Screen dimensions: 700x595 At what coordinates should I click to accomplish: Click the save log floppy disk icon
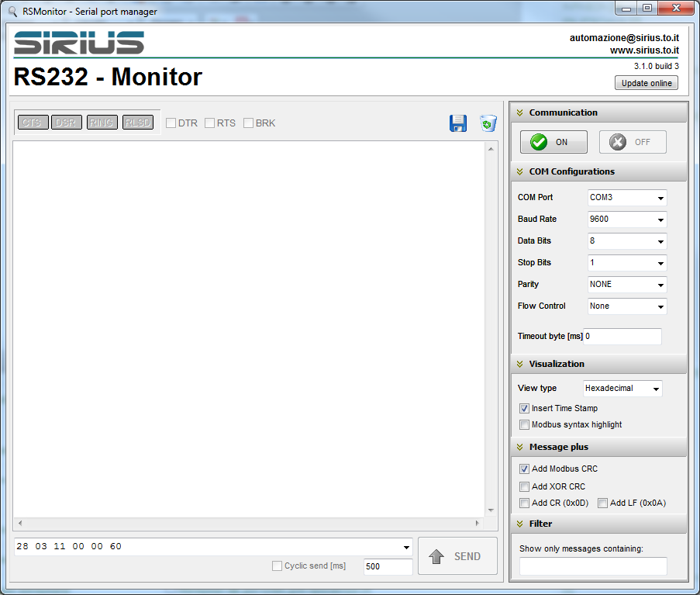click(x=458, y=123)
